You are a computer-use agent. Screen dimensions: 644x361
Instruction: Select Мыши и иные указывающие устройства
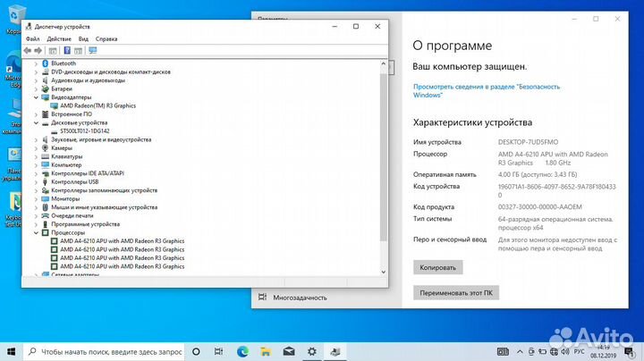[x=105, y=207]
